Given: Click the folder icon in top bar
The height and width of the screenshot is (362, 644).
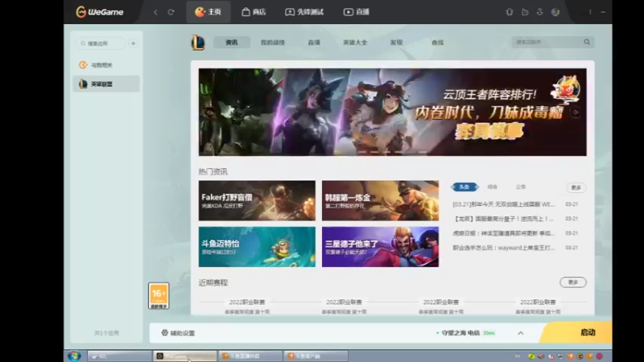Looking at the screenshot, I should pos(525,12).
